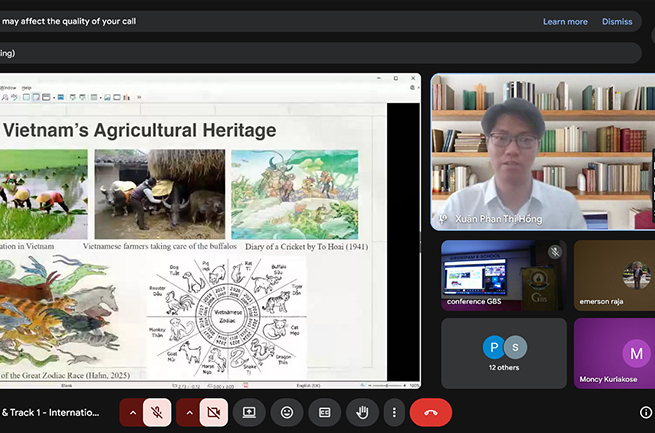Click the conference GBS participant tile
655x433 pixels.
pos(502,275)
